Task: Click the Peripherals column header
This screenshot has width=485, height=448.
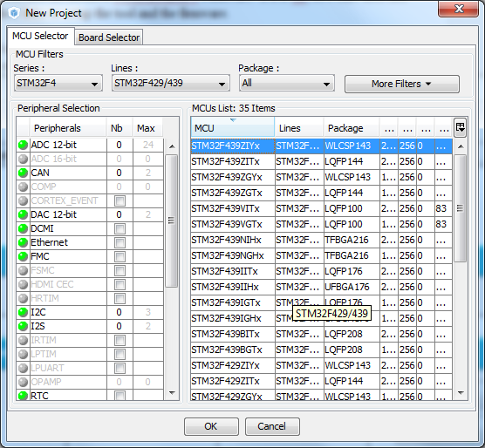Action: tap(68, 128)
